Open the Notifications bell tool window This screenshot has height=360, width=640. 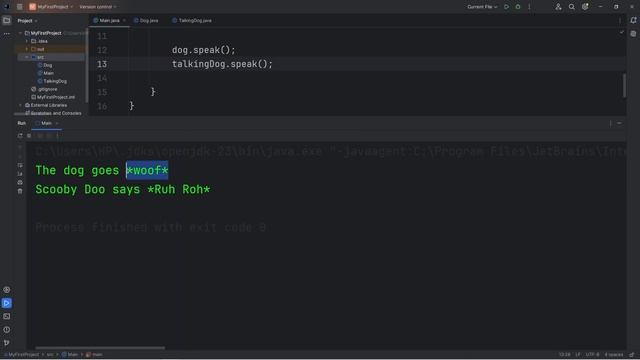click(x=633, y=20)
